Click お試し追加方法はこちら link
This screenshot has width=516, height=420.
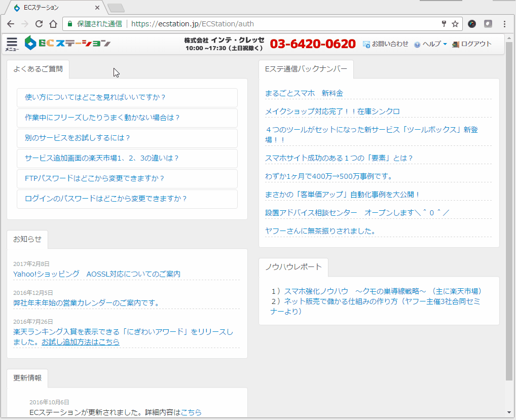(x=81, y=342)
